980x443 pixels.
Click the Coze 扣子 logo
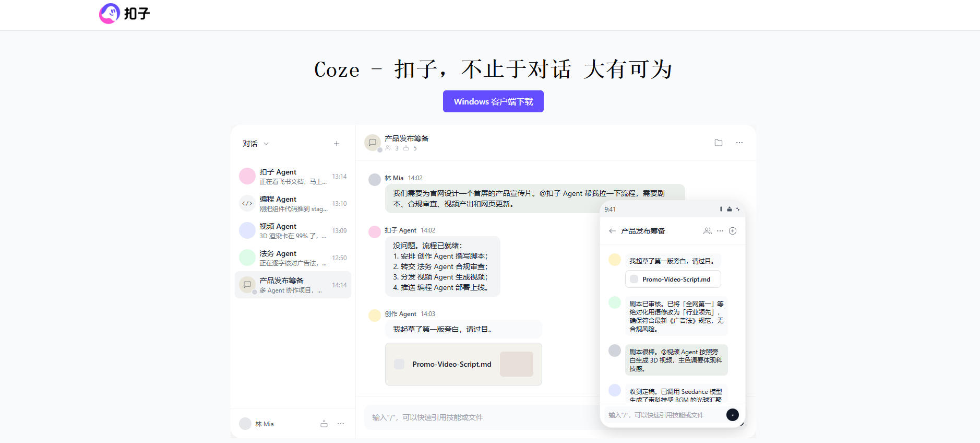[124, 13]
